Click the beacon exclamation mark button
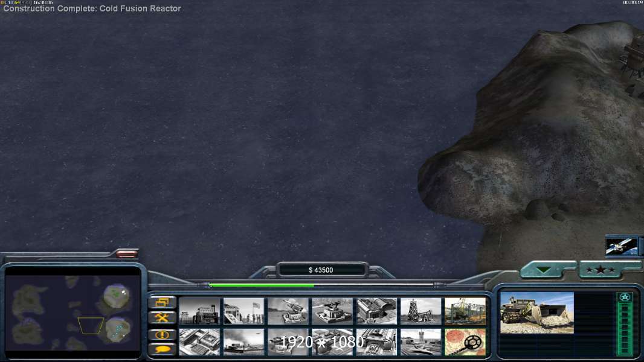This screenshot has width=644, height=362. pyautogui.click(x=163, y=334)
